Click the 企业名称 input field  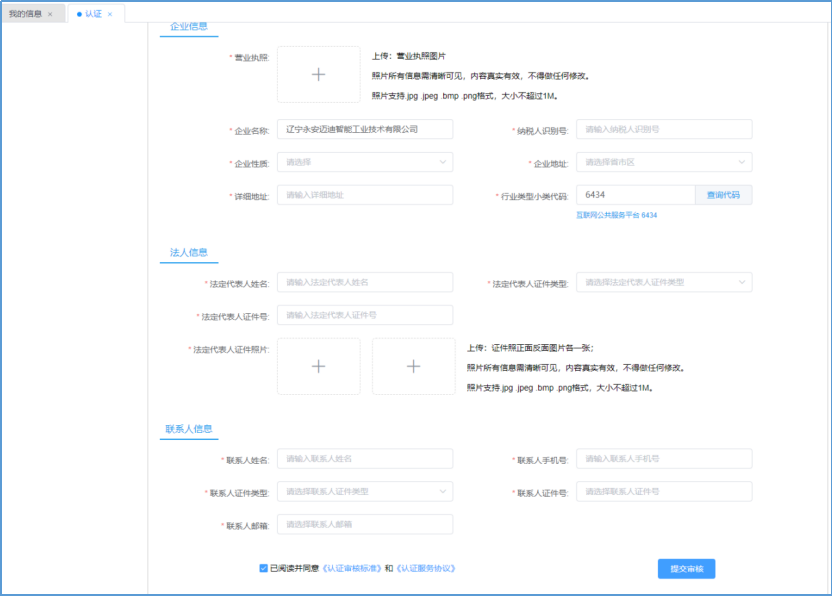coord(364,128)
